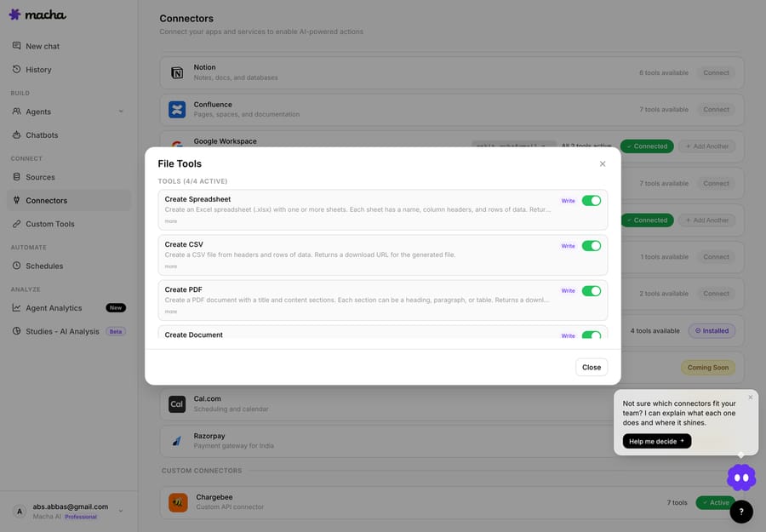Click the Notion connector icon
Viewport: 766px width, 532px height.
coord(177,73)
